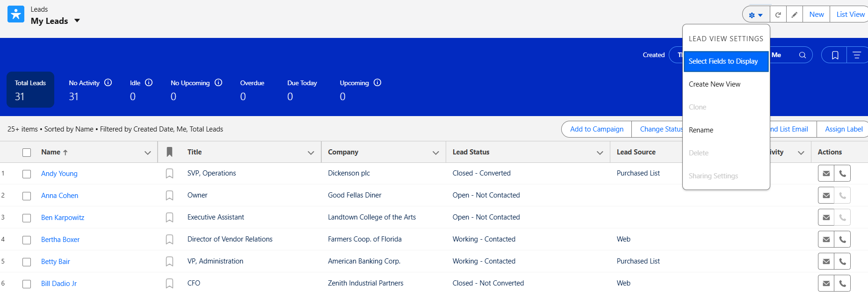Open the My Leads list view dropdown
Viewport: 868px width, 293px height.
77,21
